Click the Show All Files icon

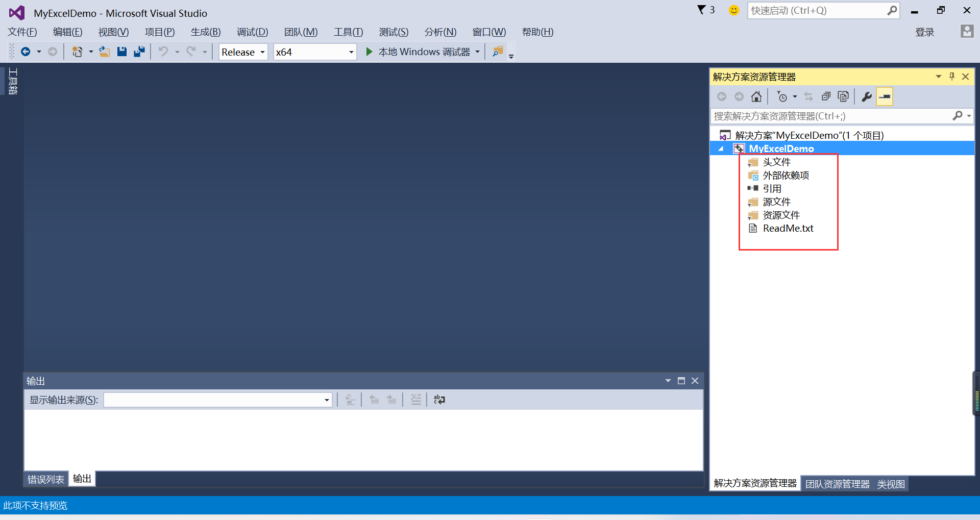[843, 96]
